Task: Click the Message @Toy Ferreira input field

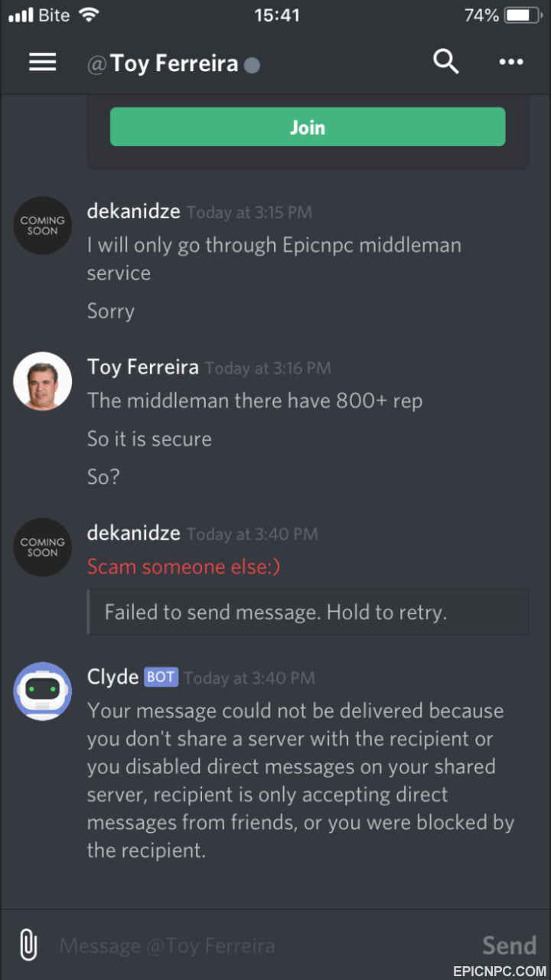Action: coord(260,946)
